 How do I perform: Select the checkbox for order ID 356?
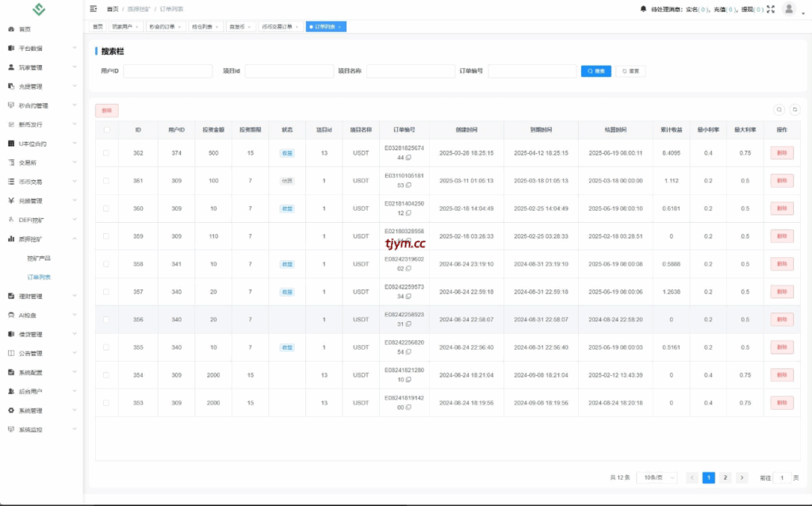click(107, 320)
